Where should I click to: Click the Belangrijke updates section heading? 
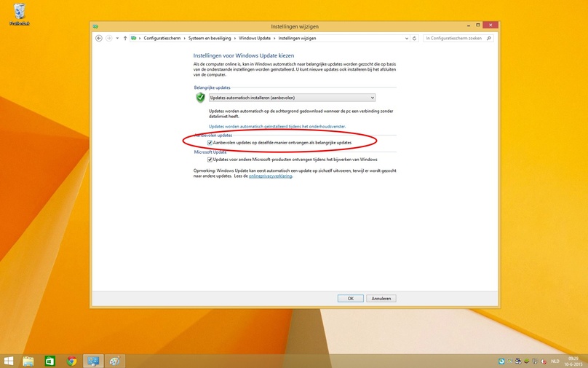coord(212,87)
